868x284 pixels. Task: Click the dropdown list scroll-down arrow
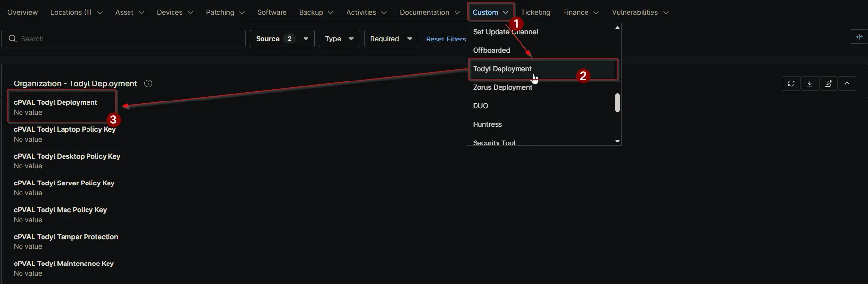pyautogui.click(x=617, y=141)
